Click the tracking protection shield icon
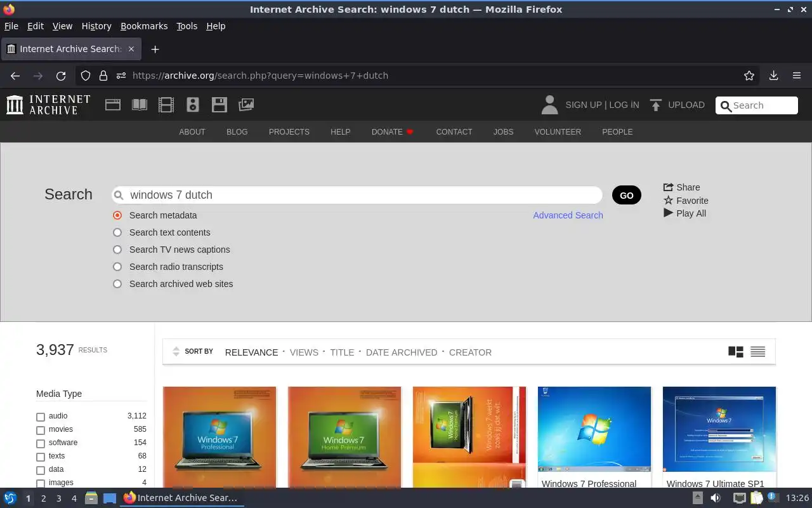The width and height of the screenshot is (812, 508). 86,76
